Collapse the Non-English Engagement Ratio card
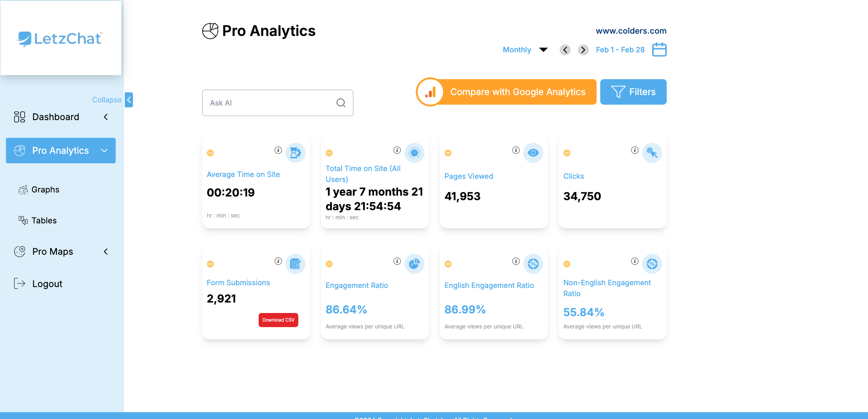 [x=567, y=264]
